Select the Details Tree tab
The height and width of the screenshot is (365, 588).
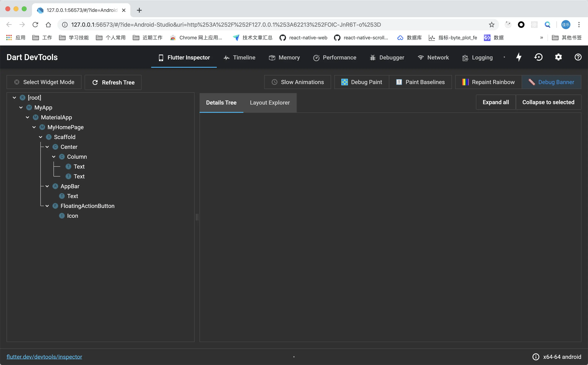coord(221,103)
